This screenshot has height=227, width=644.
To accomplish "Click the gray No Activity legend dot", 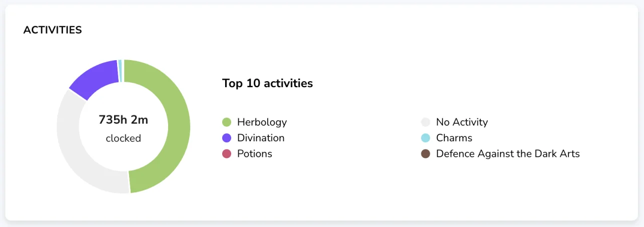I will pyautogui.click(x=426, y=122).
